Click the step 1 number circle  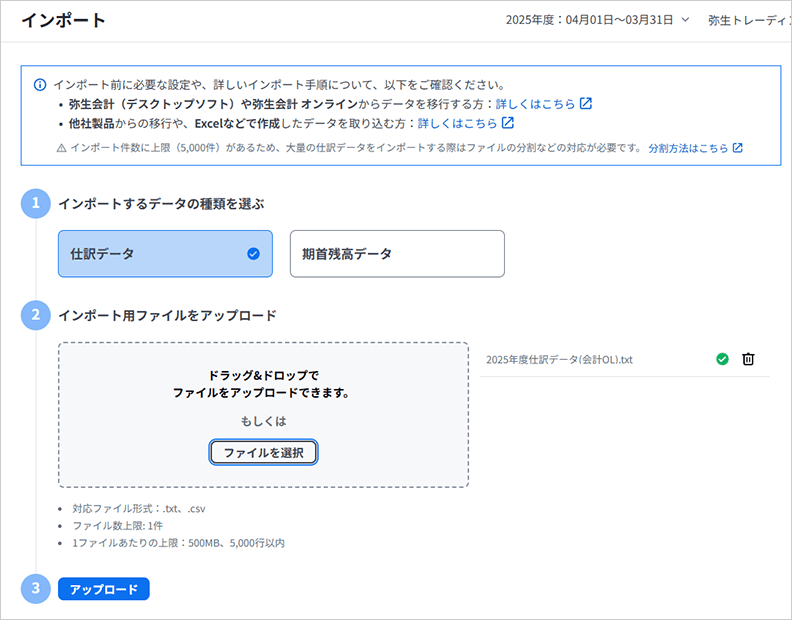coord(35,204)
